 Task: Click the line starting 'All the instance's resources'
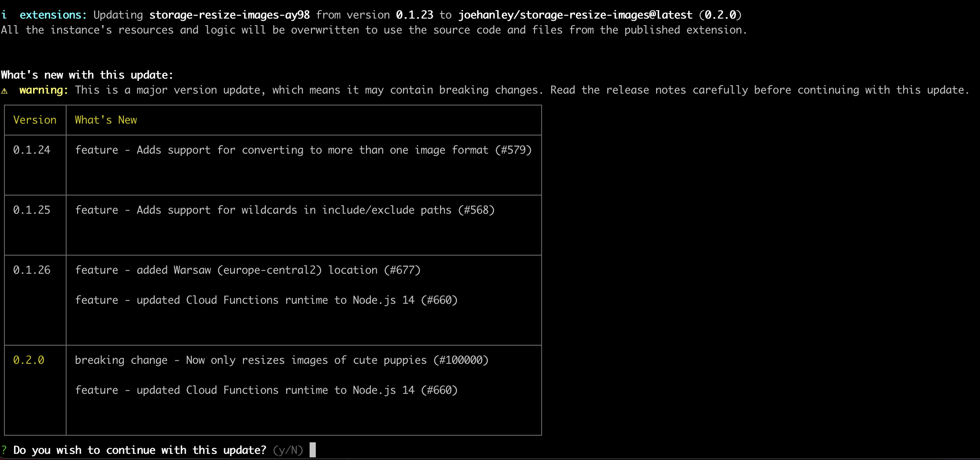pos(374,30)
